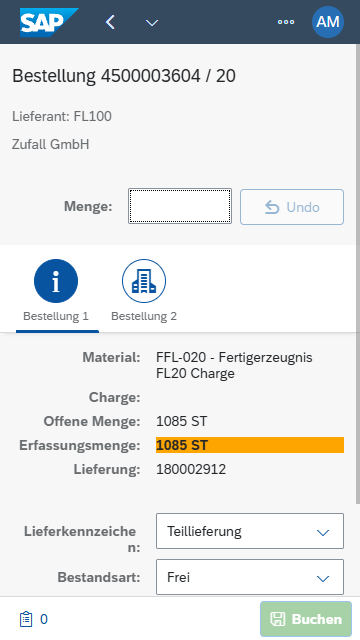This screenshot has width=360, height=640.
Task: Switch to the Bestellung 2 tab label
Action: click(144, 316)
